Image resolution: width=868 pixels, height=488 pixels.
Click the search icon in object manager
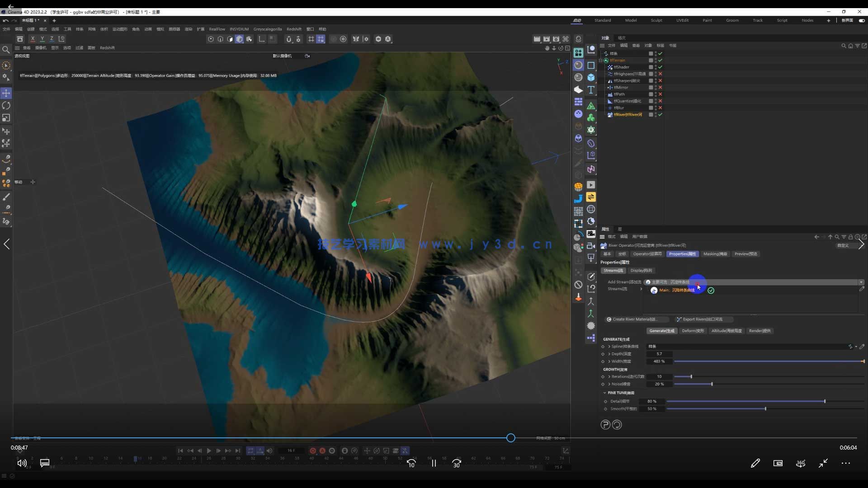pyautogui.click(x=843, y=46)
